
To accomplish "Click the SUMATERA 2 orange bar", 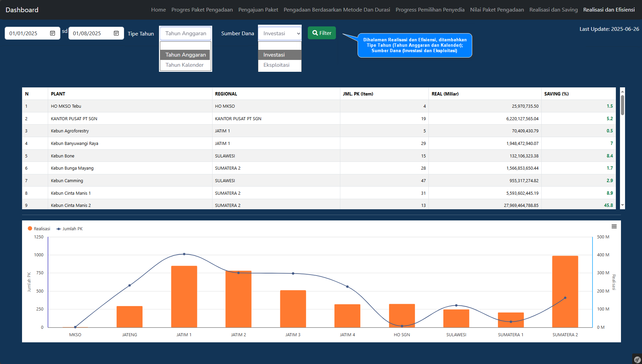I will [x=565, y=291].
